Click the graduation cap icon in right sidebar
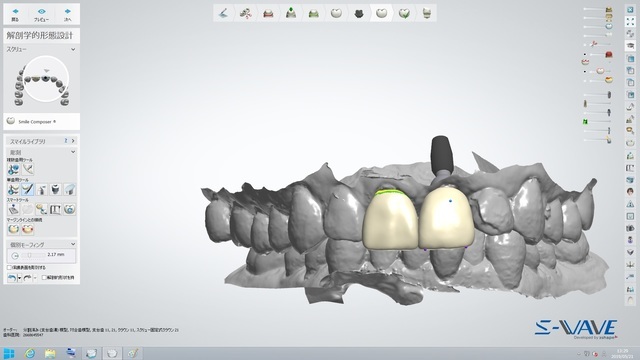The height and width of the screenshot is (360, 640). 630,46
